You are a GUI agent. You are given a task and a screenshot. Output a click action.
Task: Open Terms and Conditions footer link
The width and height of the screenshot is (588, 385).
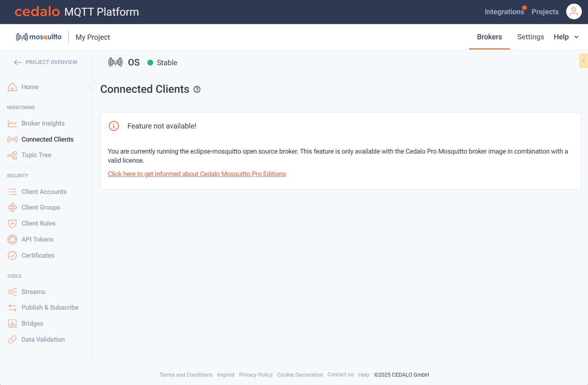pyautogui.click(x=186, y=375)
